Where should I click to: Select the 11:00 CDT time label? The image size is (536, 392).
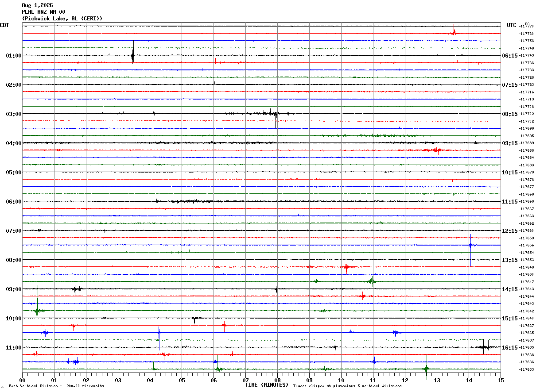pos(14,348)
